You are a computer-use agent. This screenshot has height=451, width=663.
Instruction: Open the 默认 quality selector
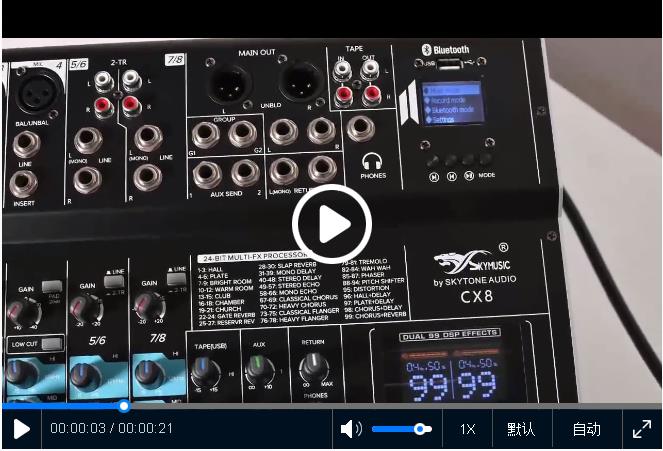click(x=521, y=429)
